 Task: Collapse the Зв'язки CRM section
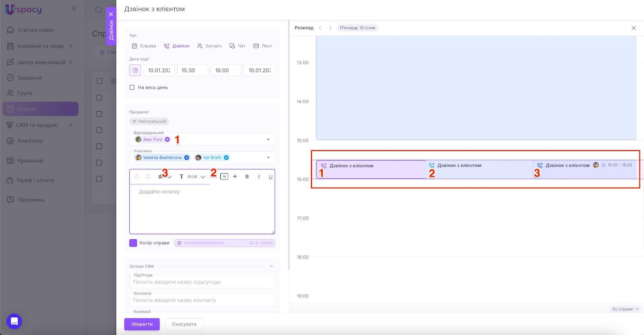point(271,267)
